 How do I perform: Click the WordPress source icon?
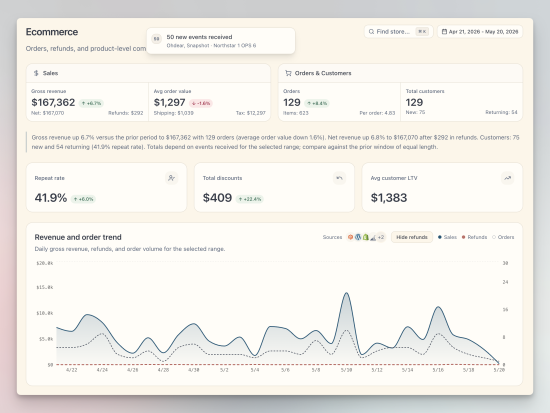(x=358, y=237)
